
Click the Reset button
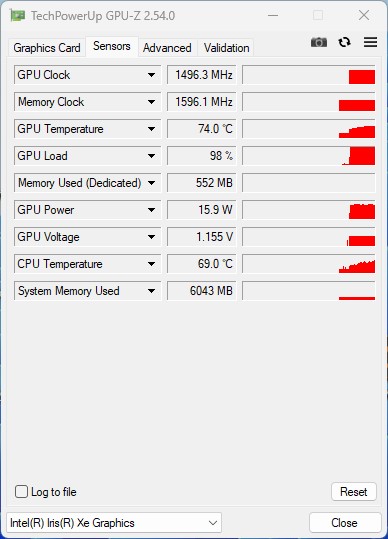(x=354, y=492)
